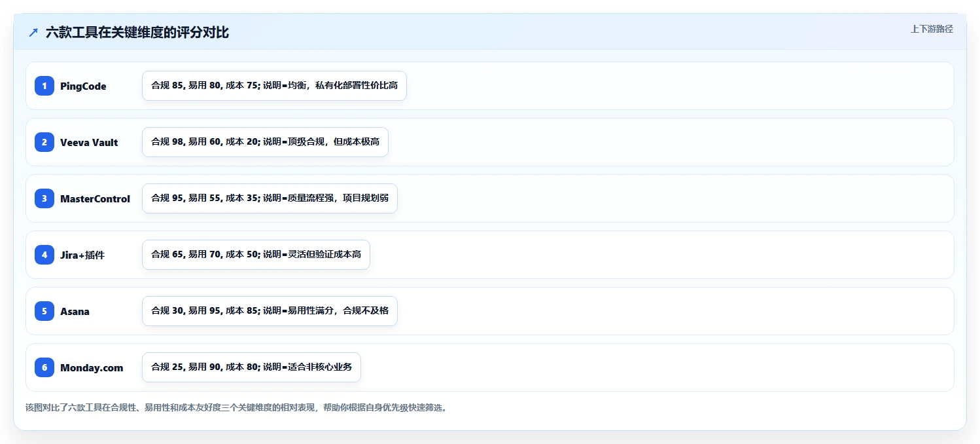Click the arrow icon beside the chart title

[33, 33]
